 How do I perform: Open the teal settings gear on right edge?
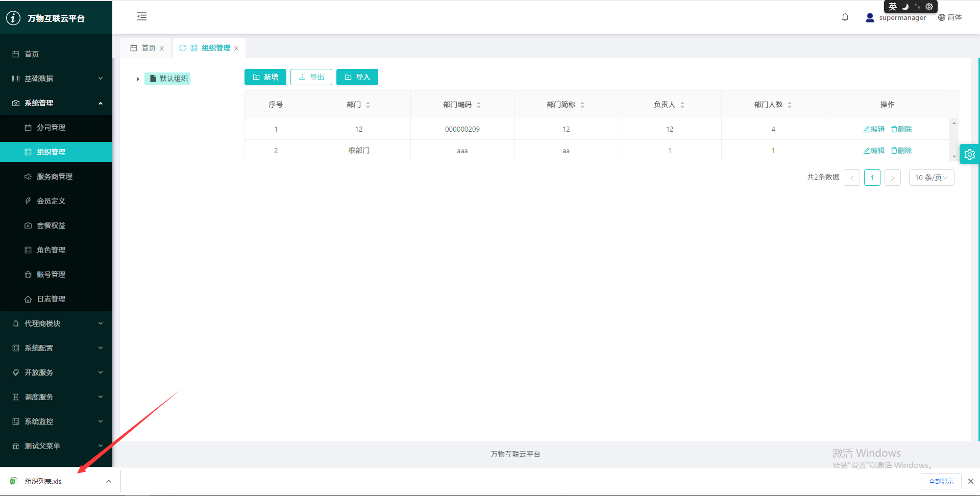coord(970,154)
